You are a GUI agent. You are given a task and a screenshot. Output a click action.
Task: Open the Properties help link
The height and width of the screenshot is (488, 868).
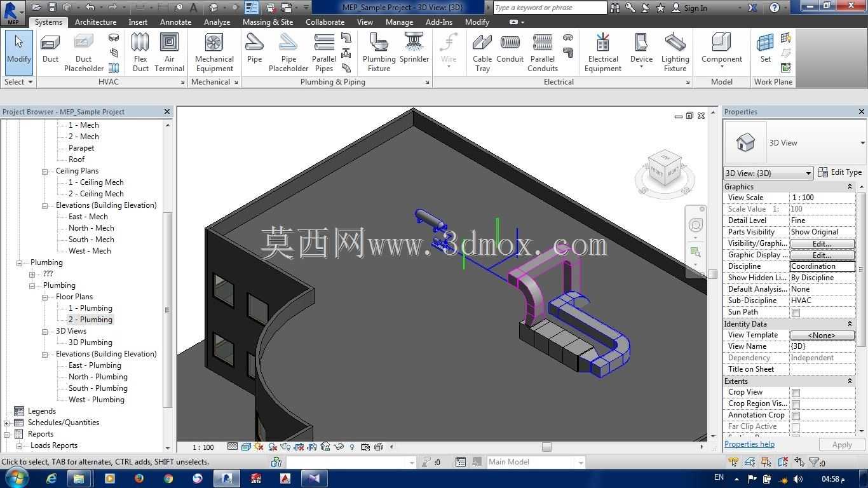(x=749, y=444)
